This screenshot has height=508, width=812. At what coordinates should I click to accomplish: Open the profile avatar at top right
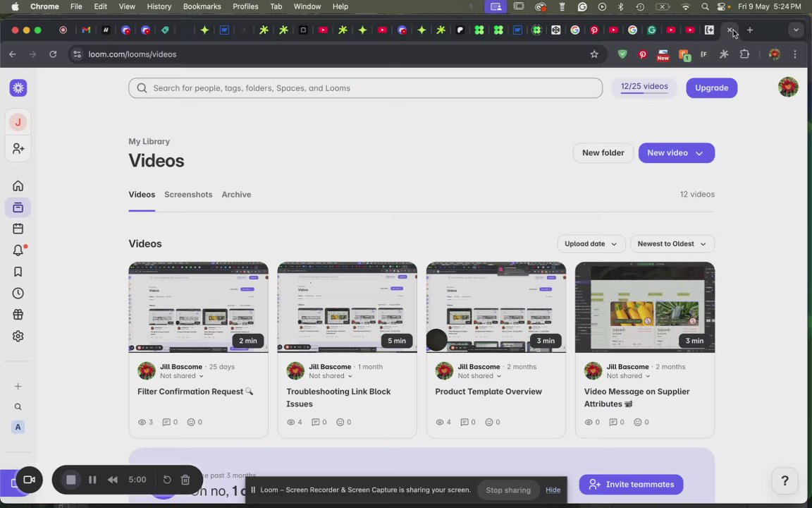point(788,87)
